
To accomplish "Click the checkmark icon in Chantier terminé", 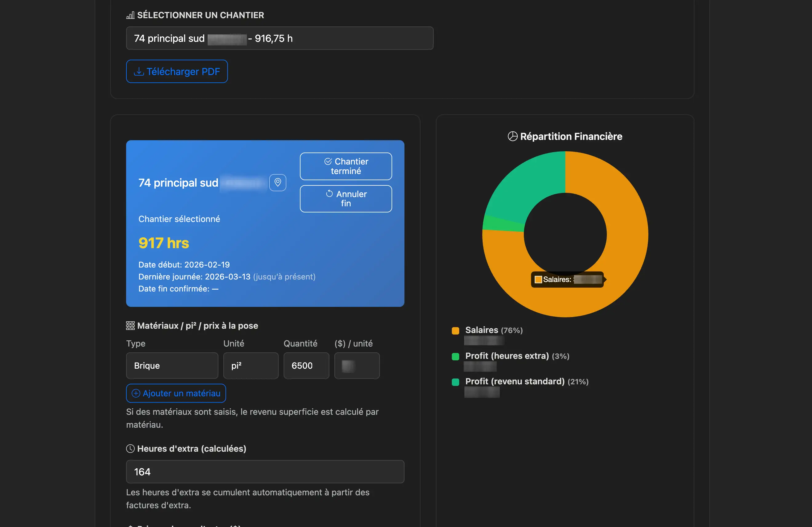I will (x=328, y=161).
